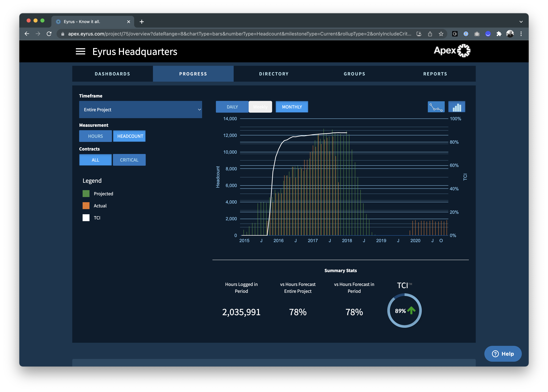The height and width of the screenshot is (392, 548).
Task: Click the TCI white legend swatch
Action: 86,218
